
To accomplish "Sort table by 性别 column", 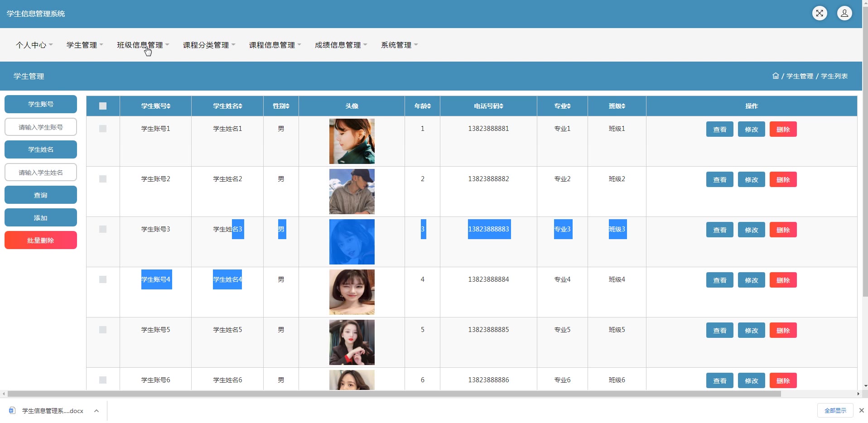I will (281, 106).
